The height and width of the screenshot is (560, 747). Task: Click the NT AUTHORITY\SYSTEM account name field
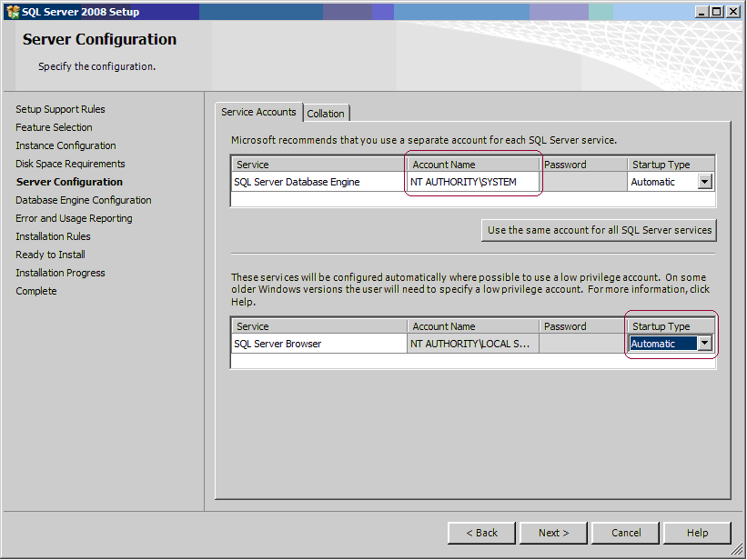[x=473, y=182]
